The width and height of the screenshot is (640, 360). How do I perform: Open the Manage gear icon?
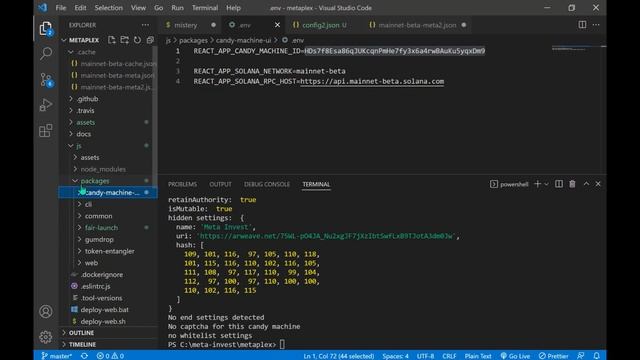(46, 337)
